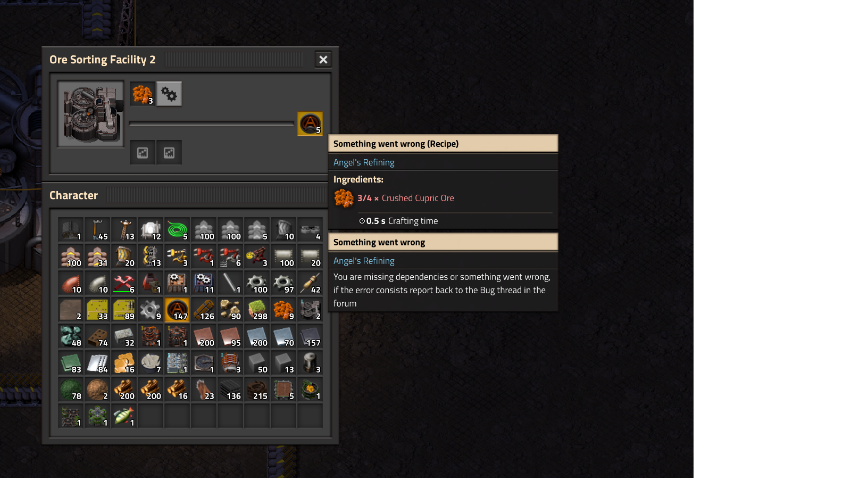Select the highlighted stack of 147 items
The image size is (868, 496).
[177, 310]
